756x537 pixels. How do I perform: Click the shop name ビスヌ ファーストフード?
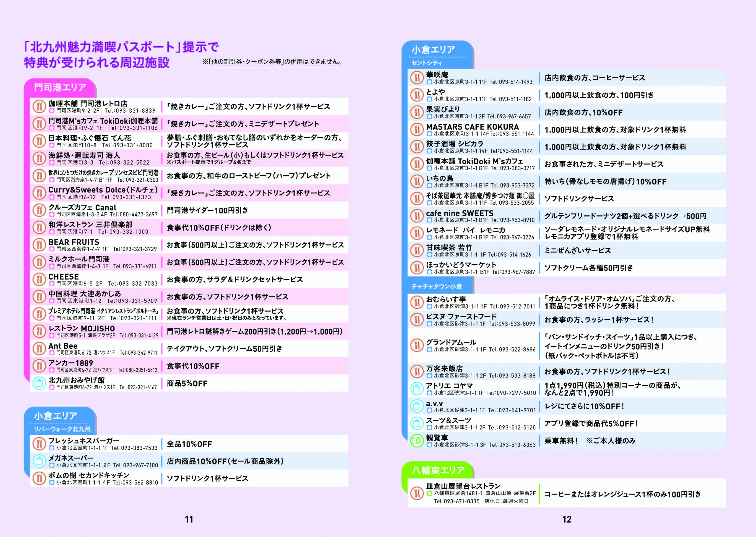tap(462, 316)
